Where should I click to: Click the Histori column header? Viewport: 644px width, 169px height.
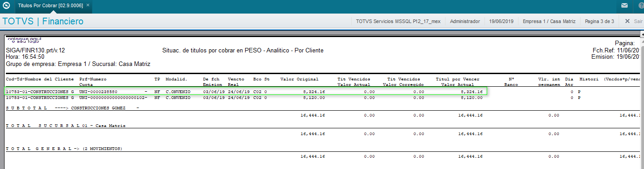pyautogui.click(x=589, y=79)
